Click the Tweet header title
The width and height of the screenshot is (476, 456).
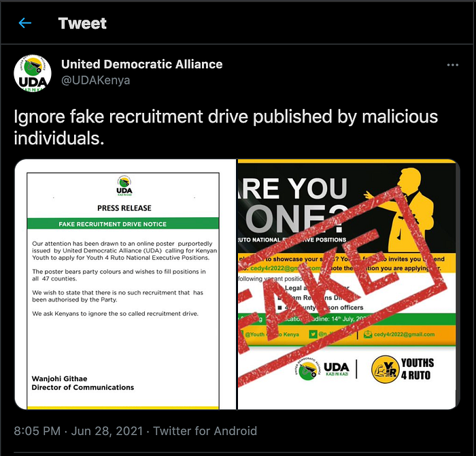tap(82, 23)
